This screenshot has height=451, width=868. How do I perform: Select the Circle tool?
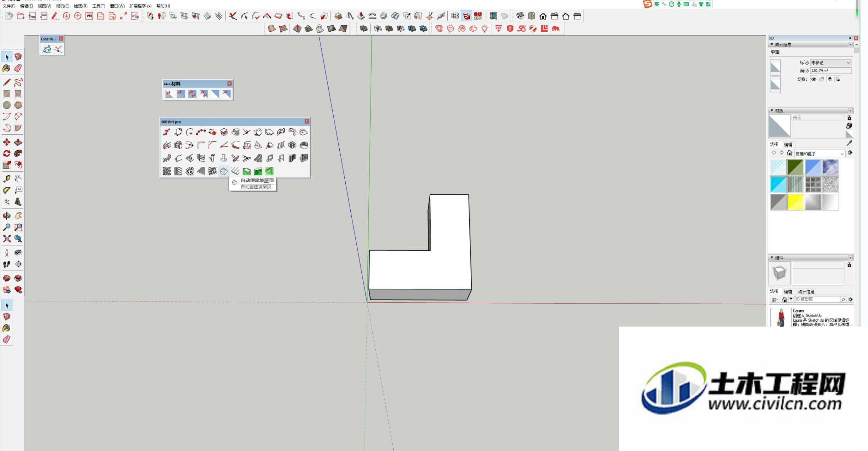(x=6, y=105)
